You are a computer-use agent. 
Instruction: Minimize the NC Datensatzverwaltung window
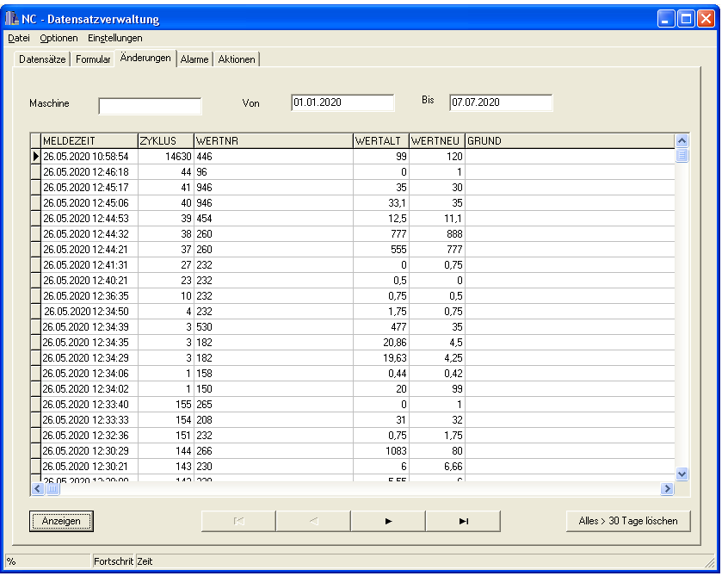click(666, 19)
